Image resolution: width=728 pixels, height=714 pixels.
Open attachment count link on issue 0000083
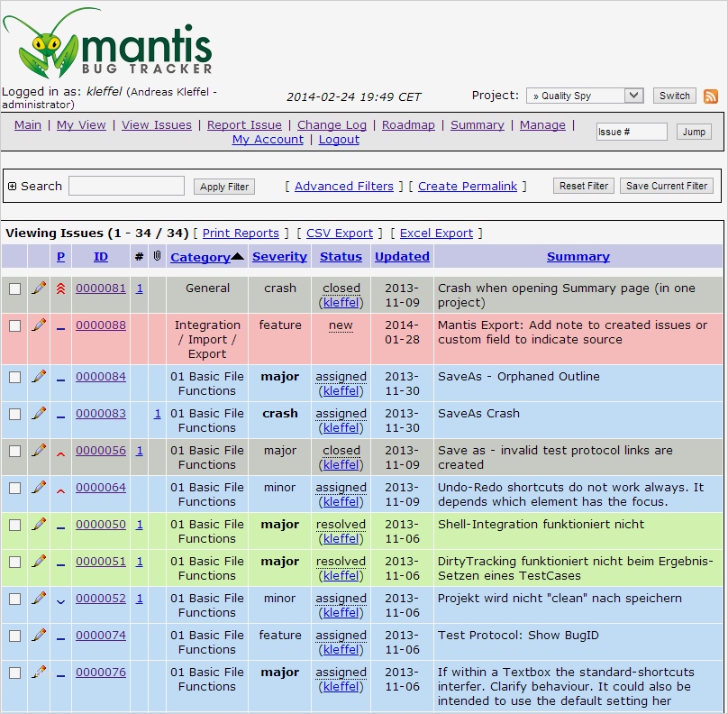(158, 414)
